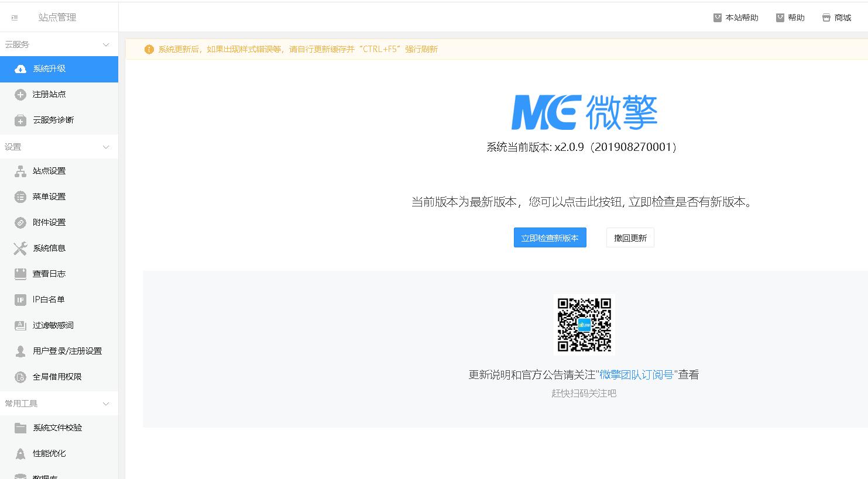This screenshot has width=868, height=479.
Task: Click the 云服务 section heading
Action: pyautogui.click(x=17, y=44)
